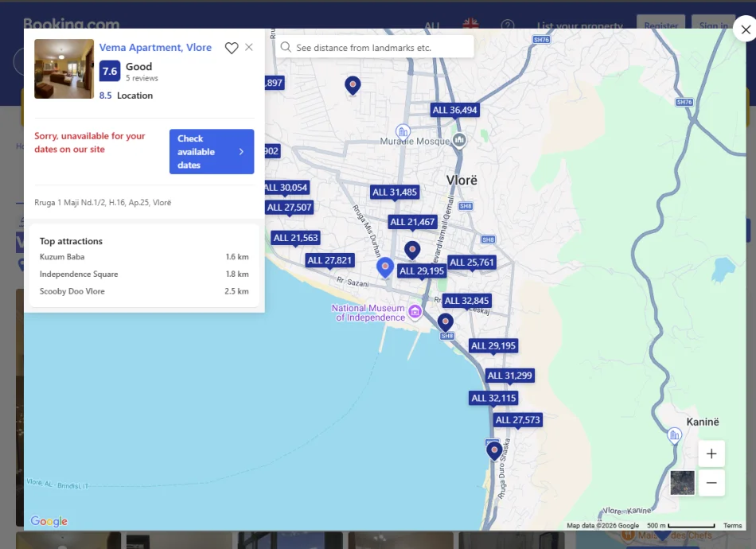Viewport: 756px width, 549px height.
Task: Click the Vema Apartment thumbnail photo
Action: click(64, 69)
